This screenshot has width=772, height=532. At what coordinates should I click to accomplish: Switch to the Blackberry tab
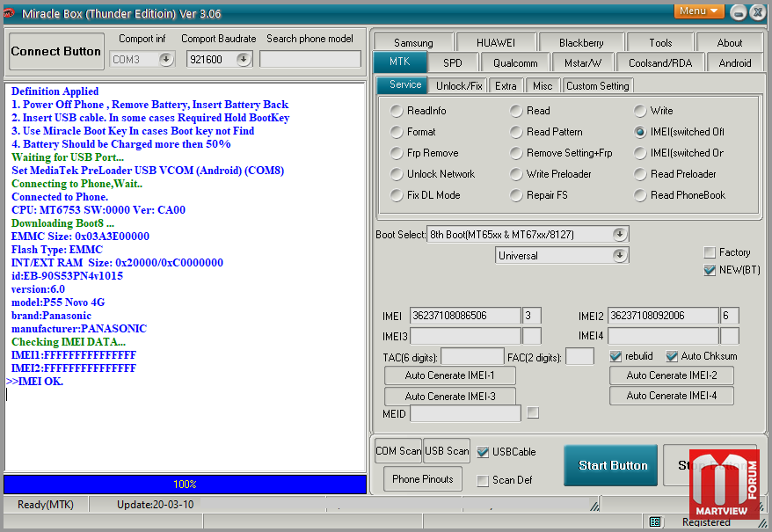[x=581, y=43]
